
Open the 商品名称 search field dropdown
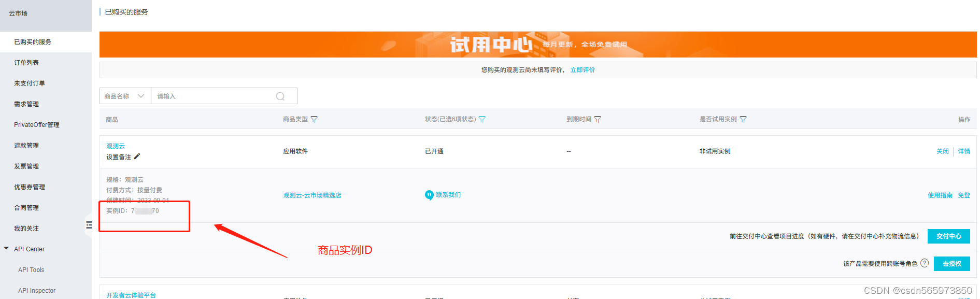point(125,96)
